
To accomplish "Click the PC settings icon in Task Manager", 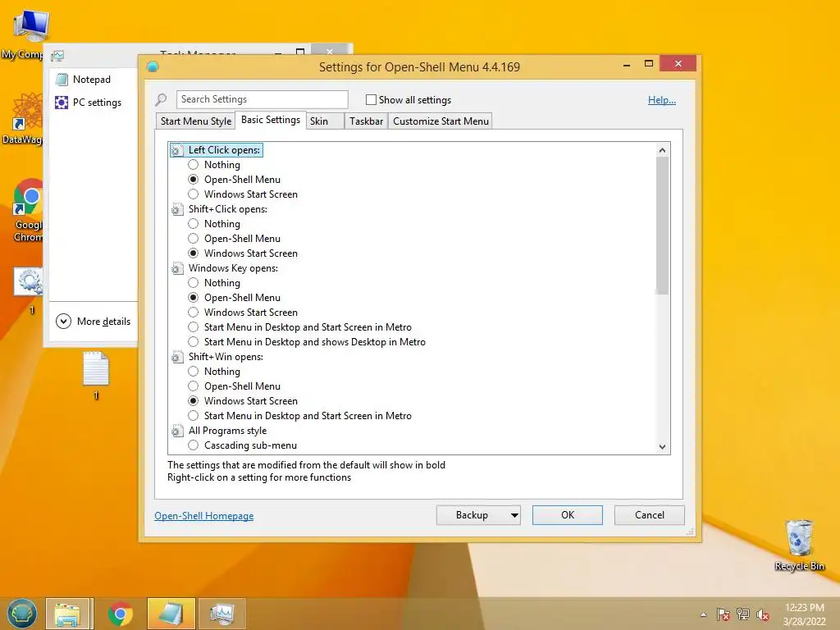I will pyautogui.click(x=62, y=103).
